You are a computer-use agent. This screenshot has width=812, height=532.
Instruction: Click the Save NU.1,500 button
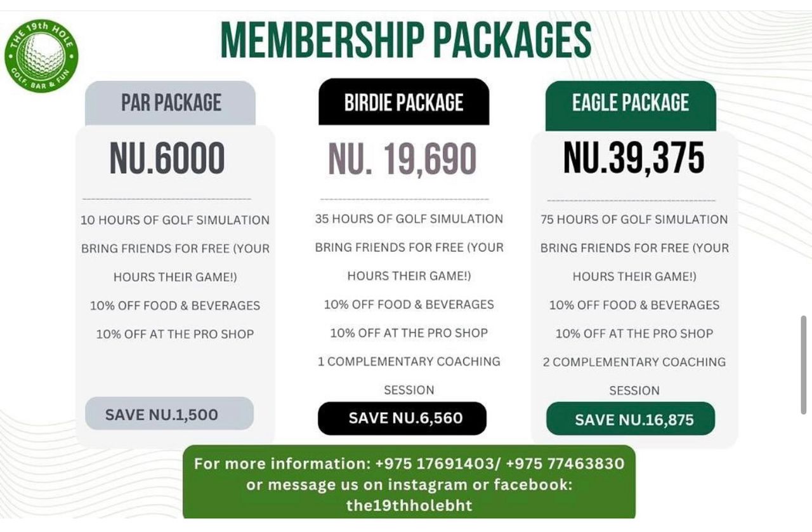169,415
